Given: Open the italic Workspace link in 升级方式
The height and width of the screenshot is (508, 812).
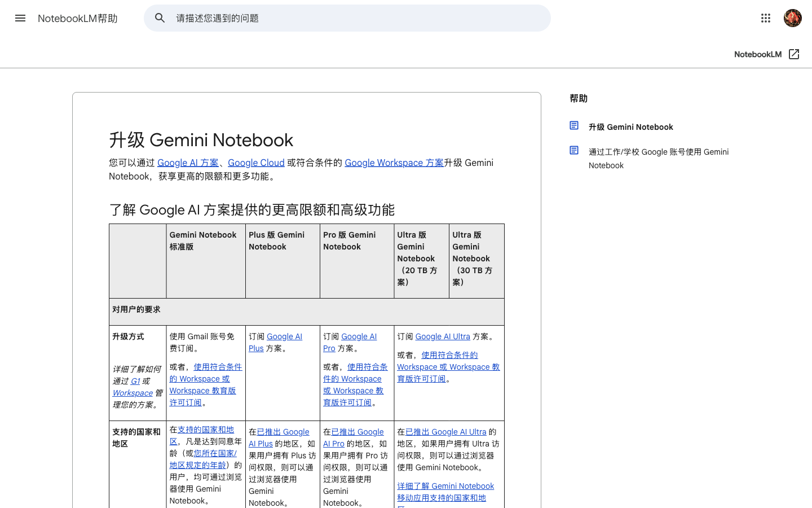Looking at the screenshot, I should pos(133,393).
